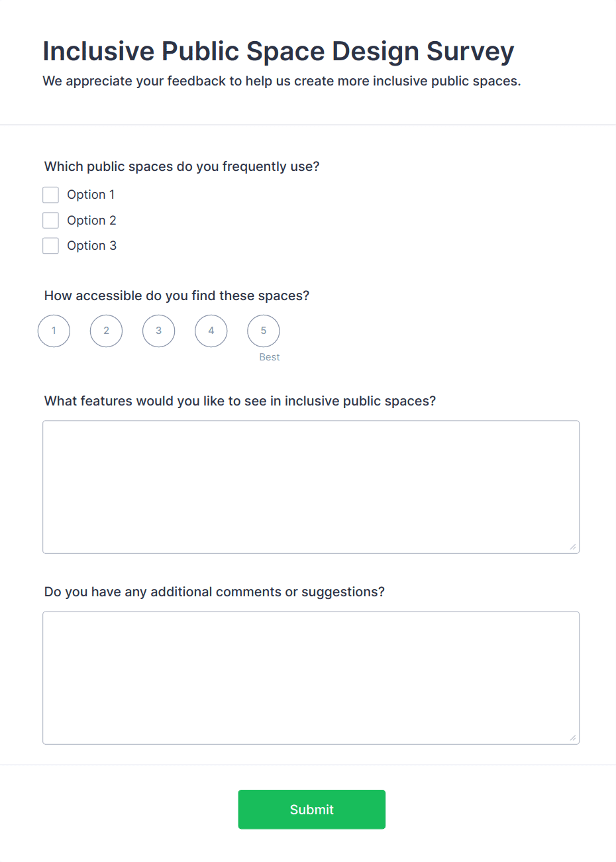Click the feedback appreciation subtitle text
Viewport: 616px width, 862px height.
282,81
